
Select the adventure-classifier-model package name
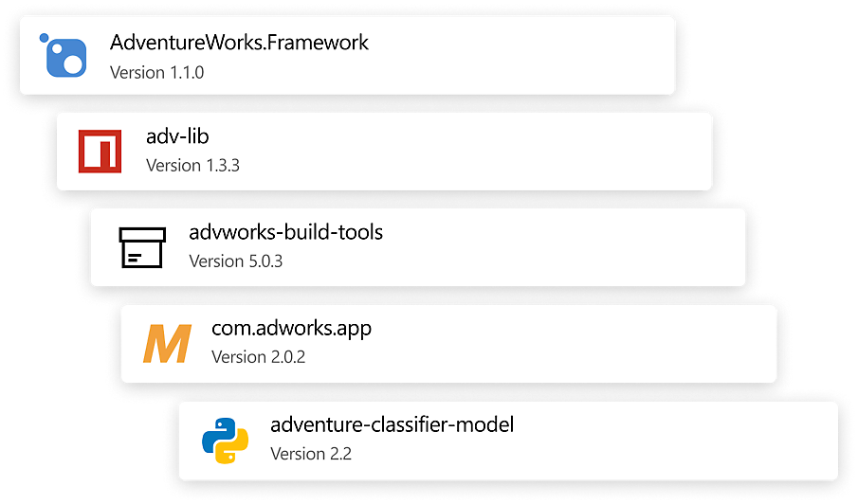click(392, 424)
